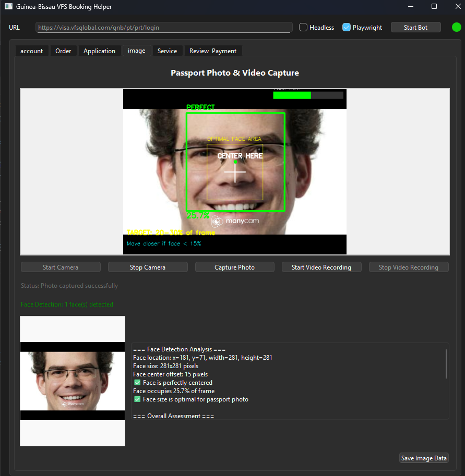
Task: Minimize the Booking Helper window
Action: pyautogui.click(x=411, y=6)
